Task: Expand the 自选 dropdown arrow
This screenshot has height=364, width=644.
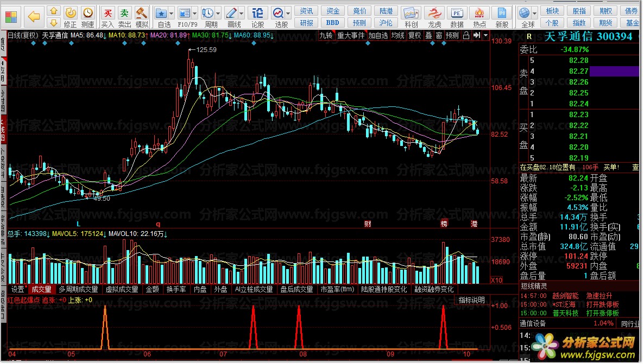Action: (x=171, y=13)
